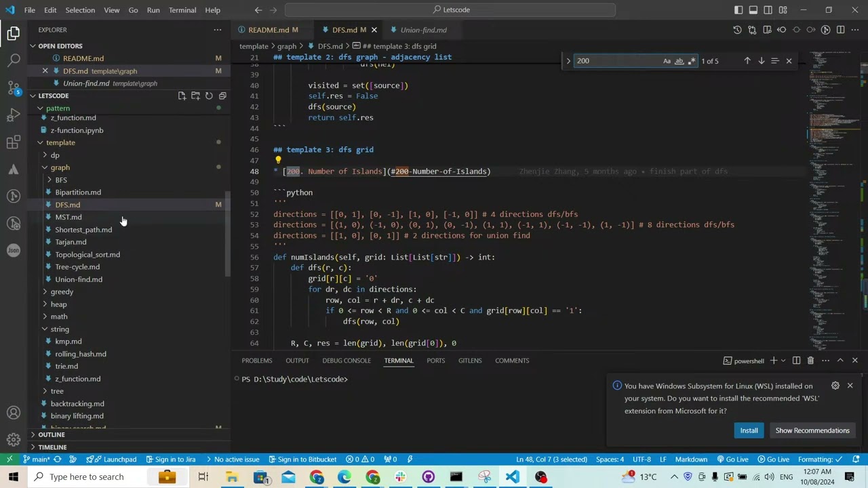
Task: Click Install for WSL extension
Action: pyautogui.click(x=749, y=430)
